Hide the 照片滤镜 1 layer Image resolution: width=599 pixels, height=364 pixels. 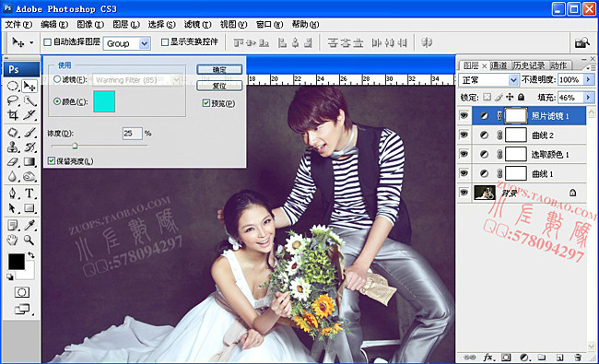coord(464,115)
